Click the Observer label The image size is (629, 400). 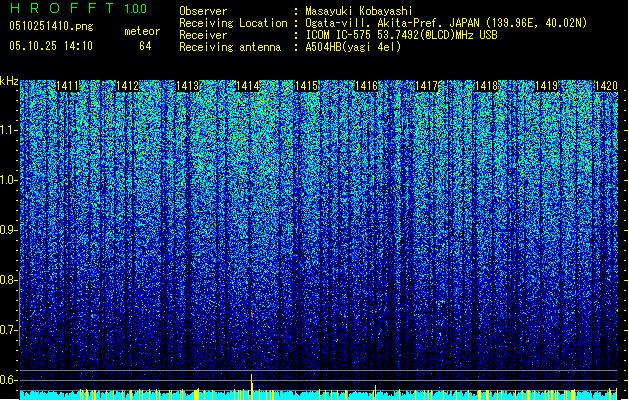[x=203, y=11]
